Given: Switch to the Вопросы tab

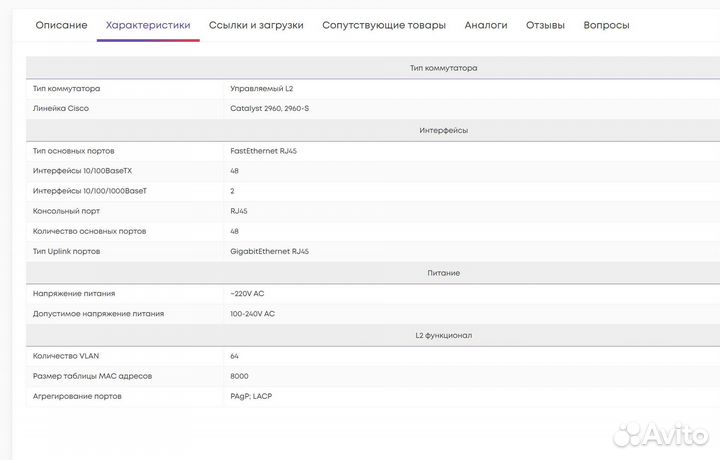Looking at the screenshot, I should tap(606, 25).
